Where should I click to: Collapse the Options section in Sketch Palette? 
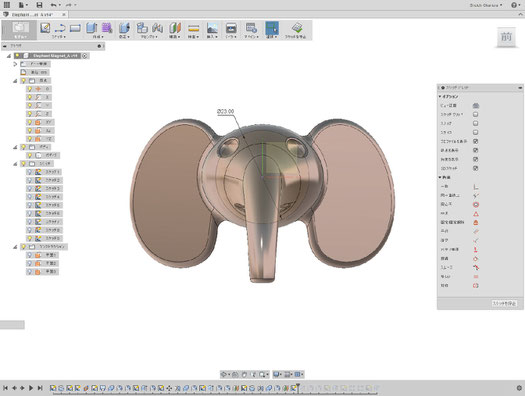click(x=440, y=96)
